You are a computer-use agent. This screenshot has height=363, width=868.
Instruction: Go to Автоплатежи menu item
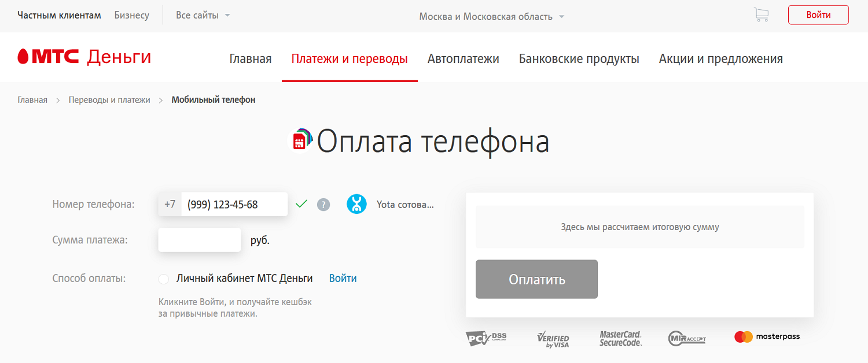(x=464, y=58)
